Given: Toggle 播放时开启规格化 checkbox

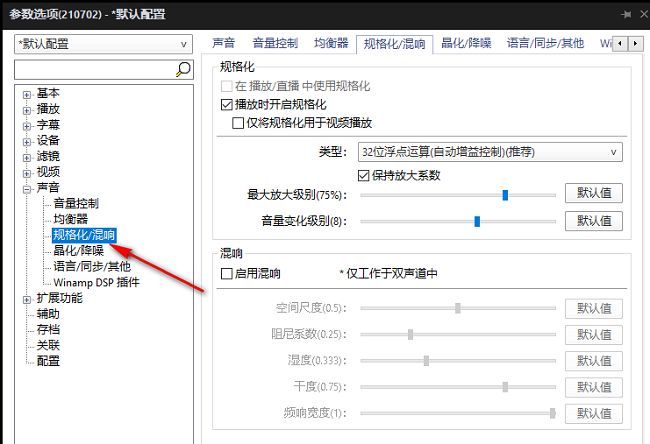Looking at the screenshot, I should 227,104.
